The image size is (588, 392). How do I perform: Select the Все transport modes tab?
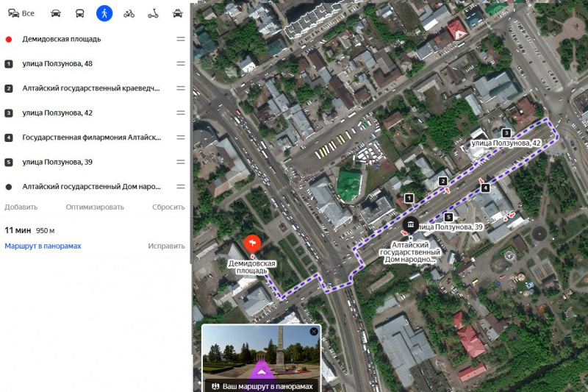(x=21, y=13)
